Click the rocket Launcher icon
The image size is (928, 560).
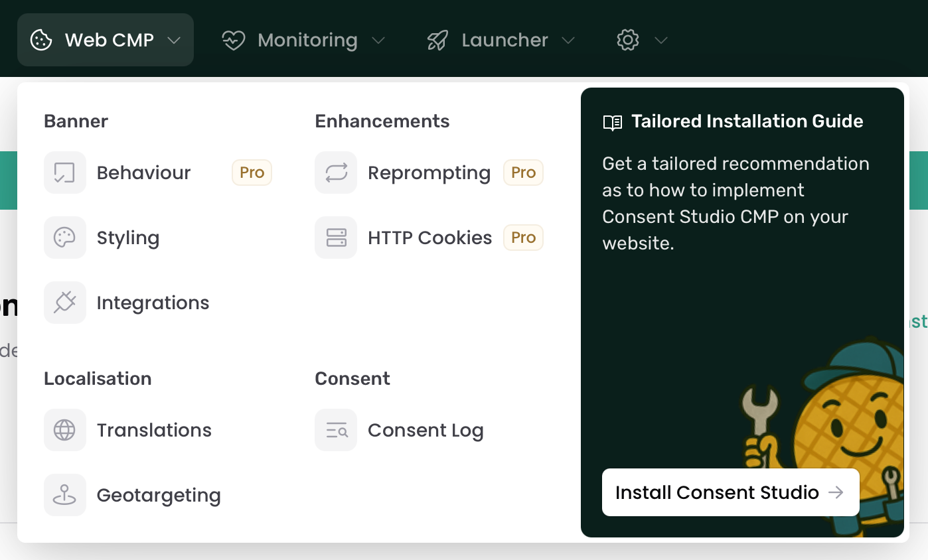(x=437, y=40)
